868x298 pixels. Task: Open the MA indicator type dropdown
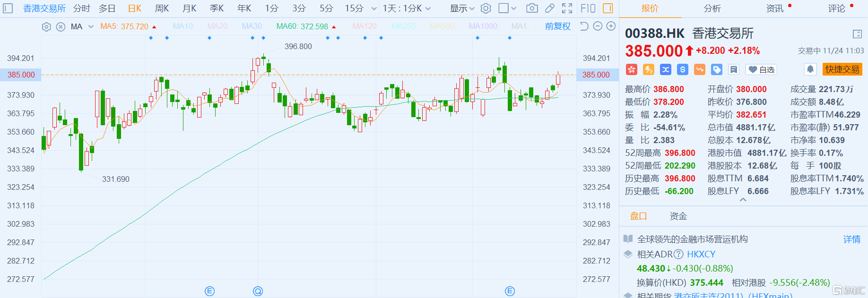coord(91,27)
